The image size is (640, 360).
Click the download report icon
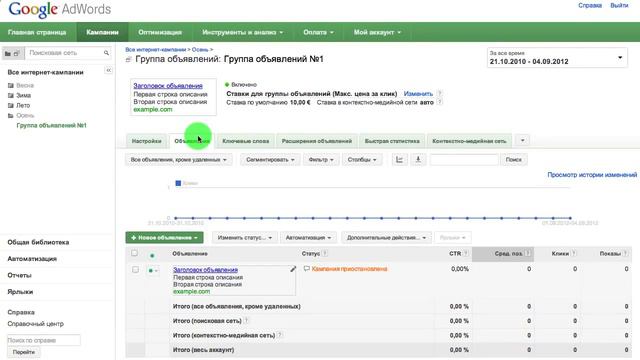click(x=418, y=160)
